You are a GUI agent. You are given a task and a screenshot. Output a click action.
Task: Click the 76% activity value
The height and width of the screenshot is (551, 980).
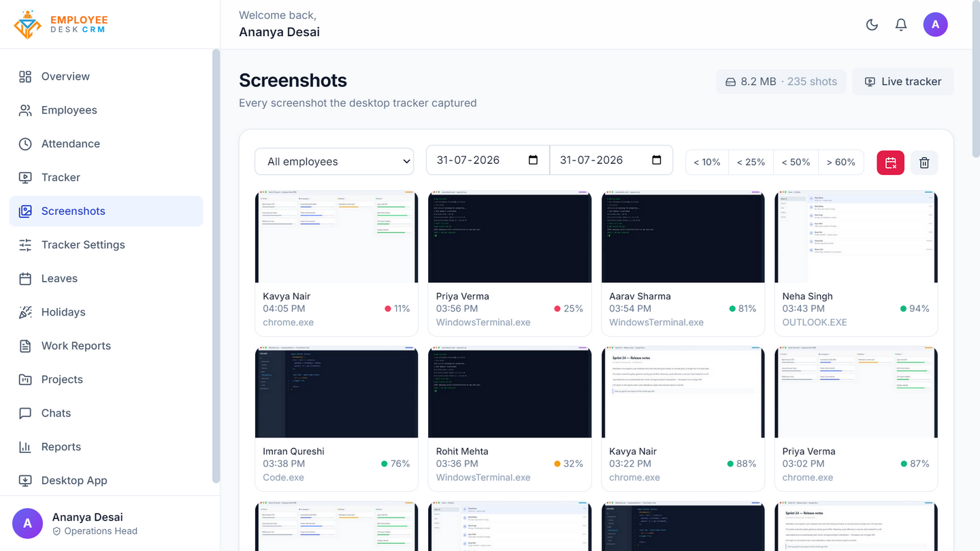[x=401, y=463]
